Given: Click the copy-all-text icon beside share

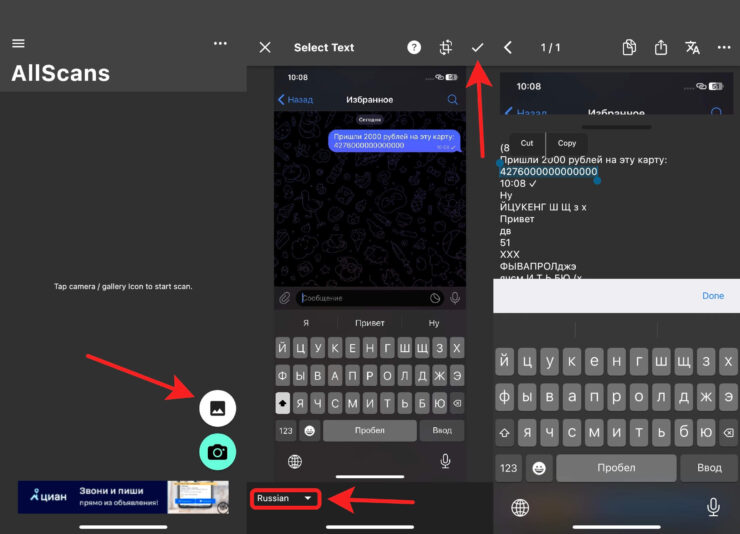Looking at the screenshot, I should 629,47.
